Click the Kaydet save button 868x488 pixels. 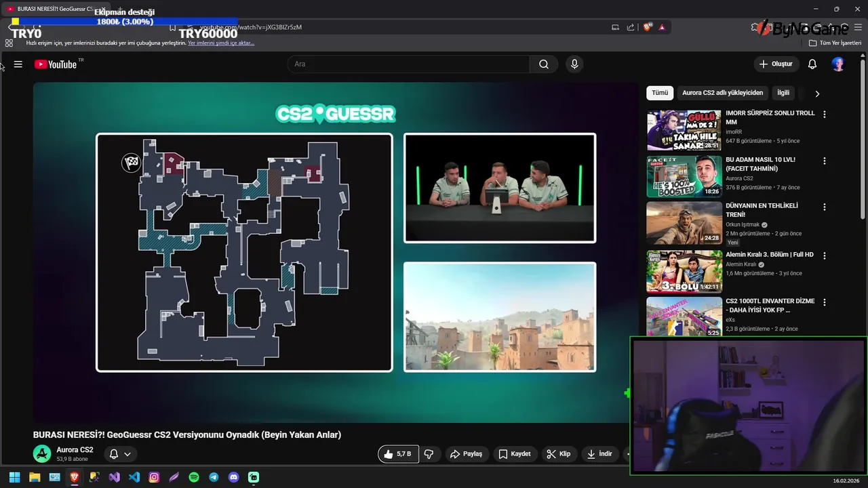point(515,454)
